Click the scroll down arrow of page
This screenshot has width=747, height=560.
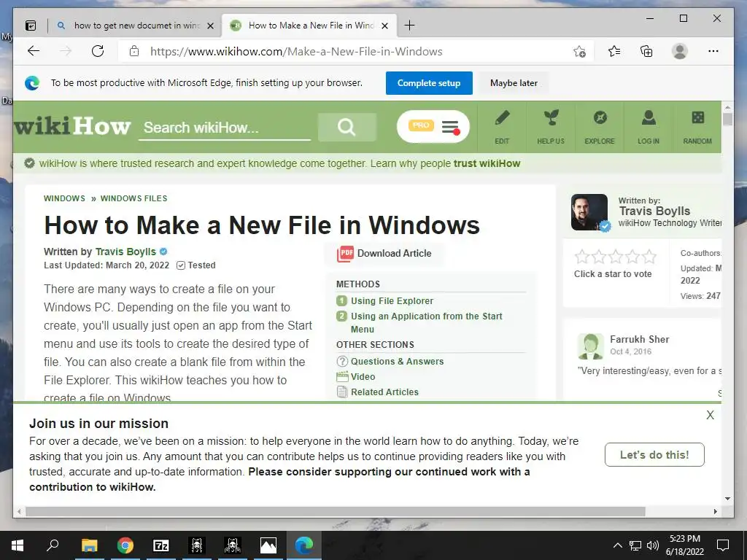pyautogui.click(x=727, y=499)
